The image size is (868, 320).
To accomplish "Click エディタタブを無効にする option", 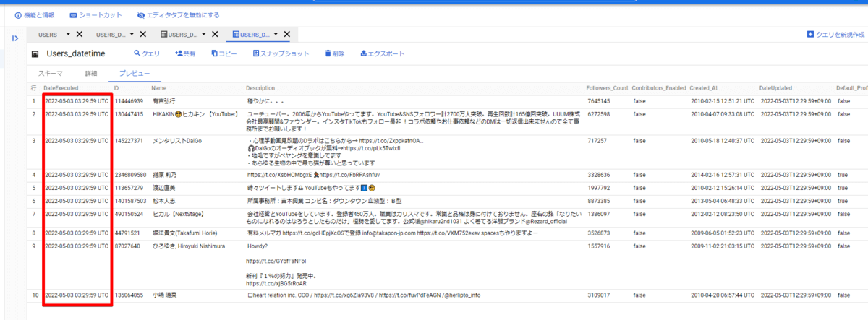I will tap(178, 14).
